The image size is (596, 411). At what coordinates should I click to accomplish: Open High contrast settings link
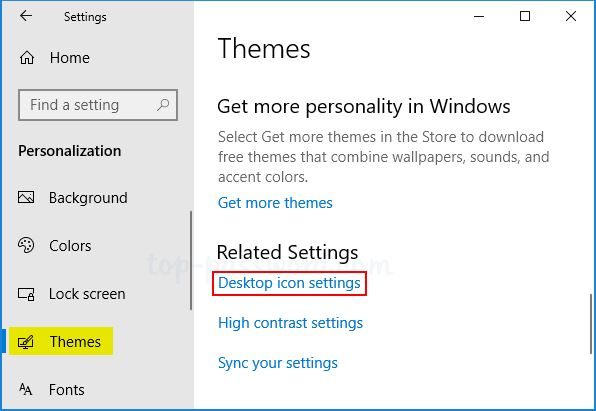pos(290,323)
